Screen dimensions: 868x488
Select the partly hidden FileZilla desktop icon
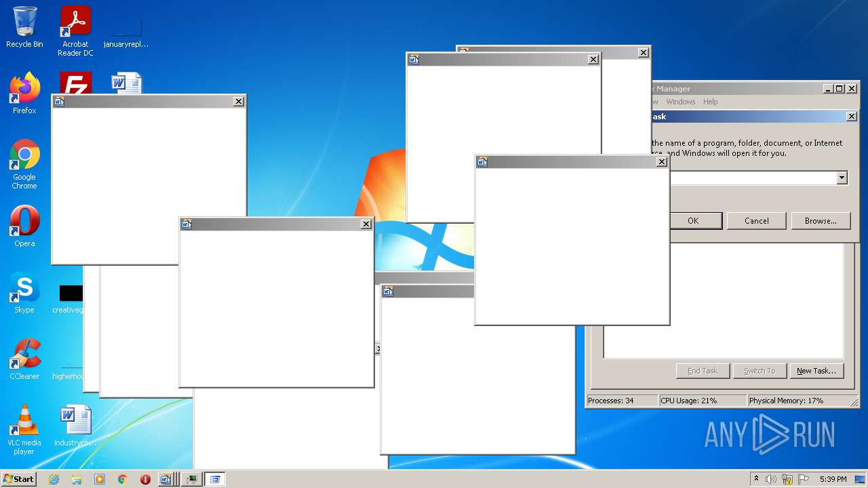tap(75, 83)
